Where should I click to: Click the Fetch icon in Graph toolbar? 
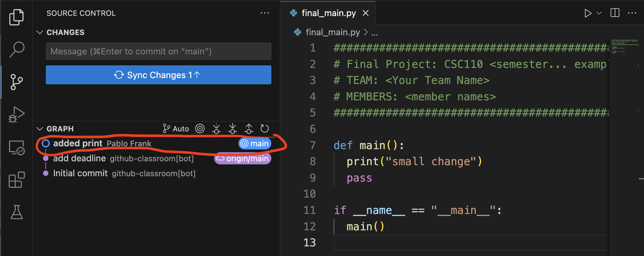coord(216,129)
